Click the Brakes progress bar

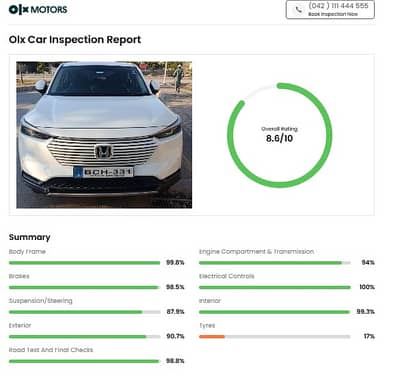coord(85,287)
